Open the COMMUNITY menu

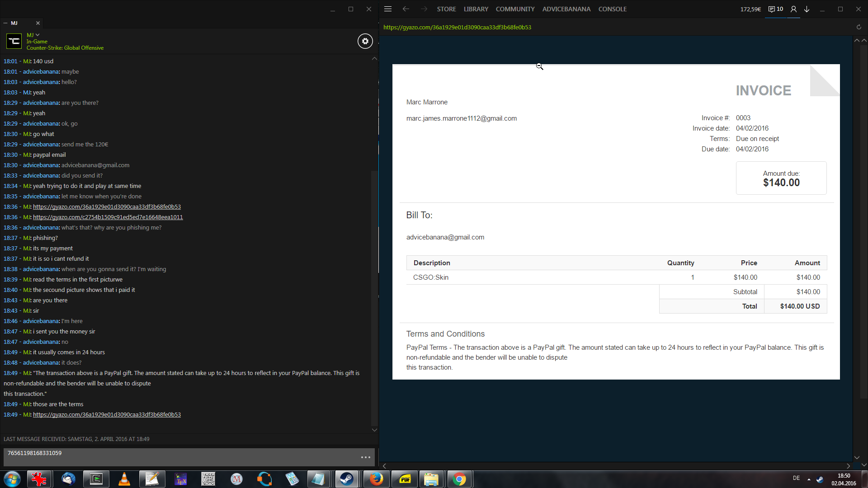pos(515,9)
